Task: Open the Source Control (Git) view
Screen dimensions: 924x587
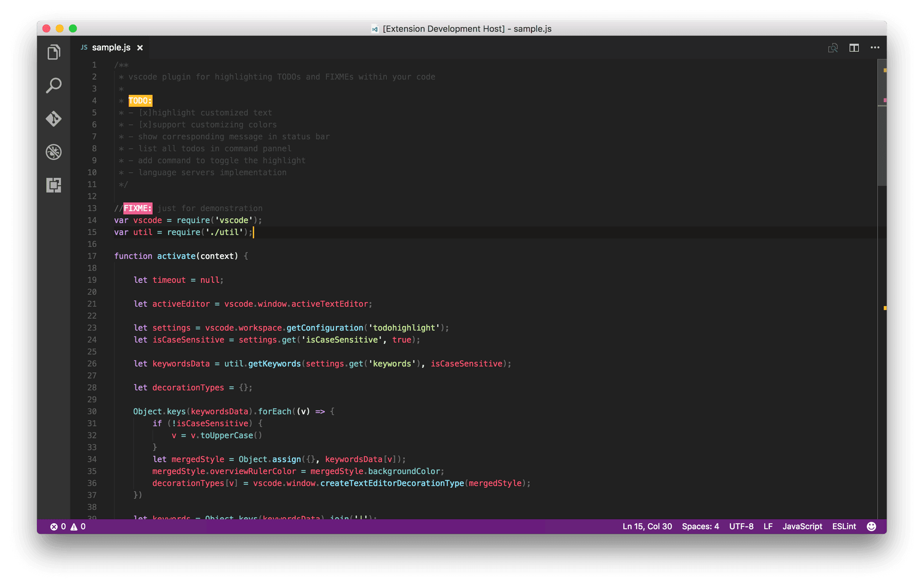Action: click(x=54, y=119)
